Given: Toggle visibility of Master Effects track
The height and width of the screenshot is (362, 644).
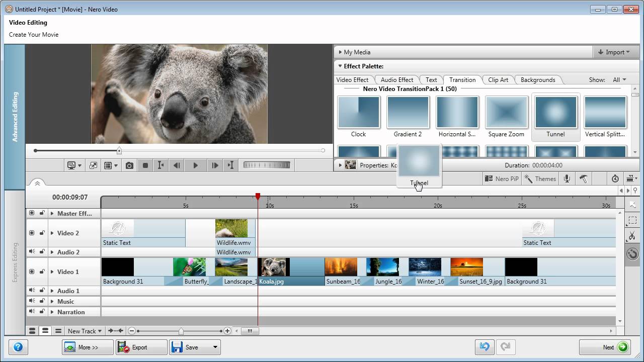Looking at the screenshot, I should (x=32, y=213).
